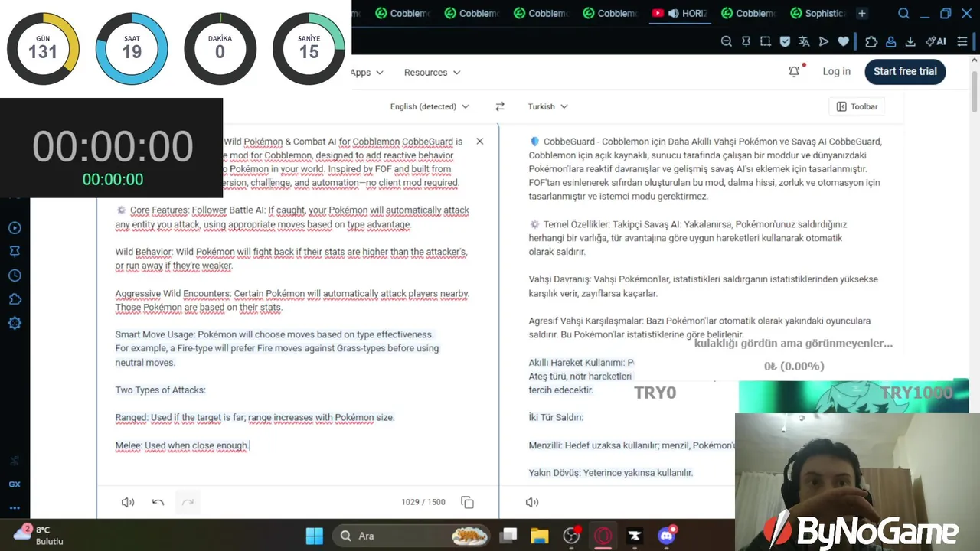Image resolution: width=980 pixels, height=551 pixels.
Task: Click the 'Two Types of Attacks:' source line
Action: tap(160, 390)
